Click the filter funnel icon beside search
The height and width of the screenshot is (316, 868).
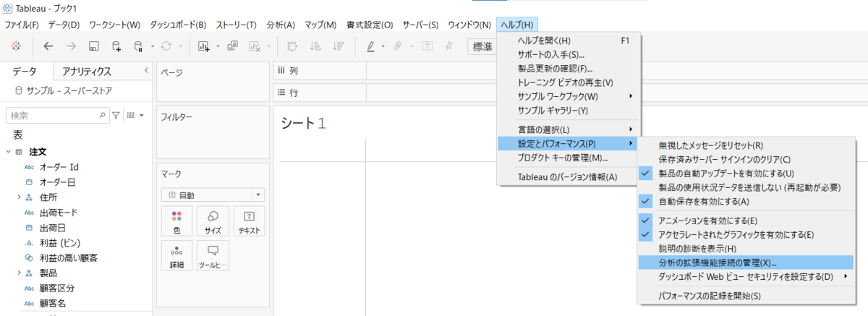116,115
